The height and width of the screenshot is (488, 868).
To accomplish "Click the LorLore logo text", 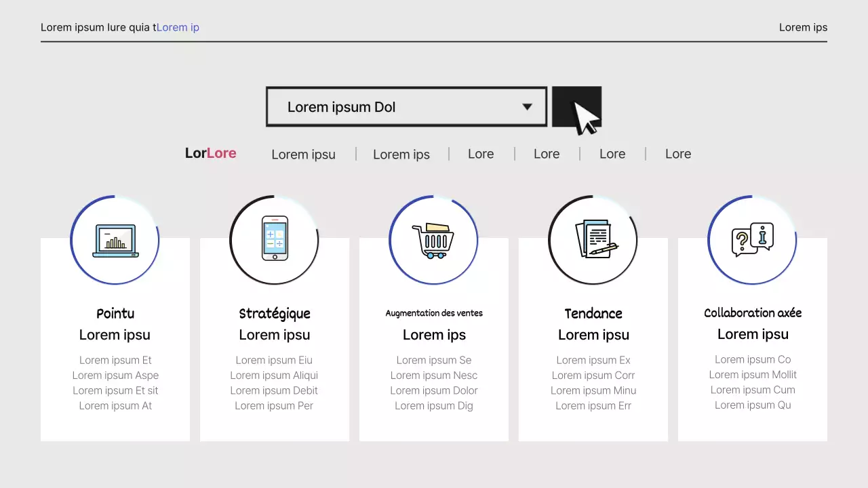I will (x=210, y=153).
